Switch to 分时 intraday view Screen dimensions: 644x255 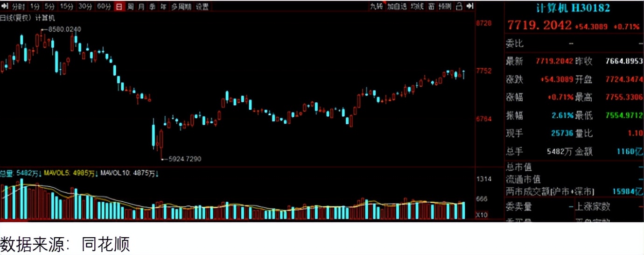[x=18, y=7]
